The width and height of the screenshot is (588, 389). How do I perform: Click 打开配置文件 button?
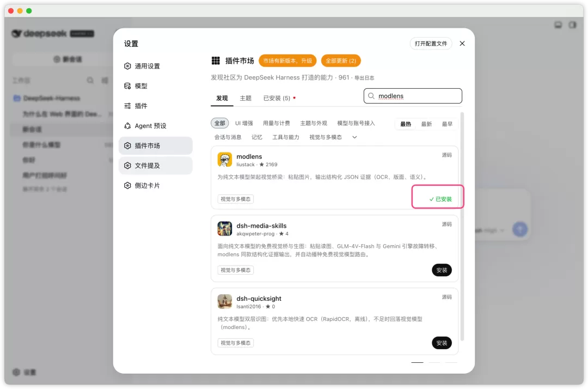coord(431,44)
